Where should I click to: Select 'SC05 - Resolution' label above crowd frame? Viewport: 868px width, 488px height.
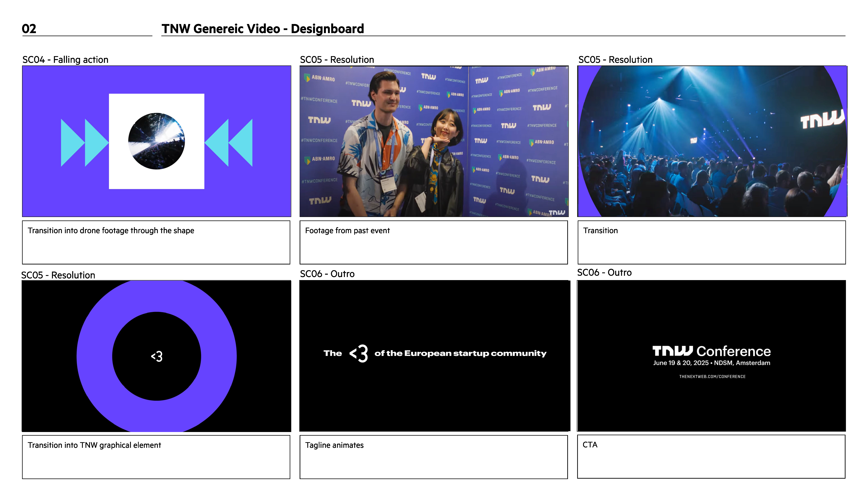tap(615, 60)
